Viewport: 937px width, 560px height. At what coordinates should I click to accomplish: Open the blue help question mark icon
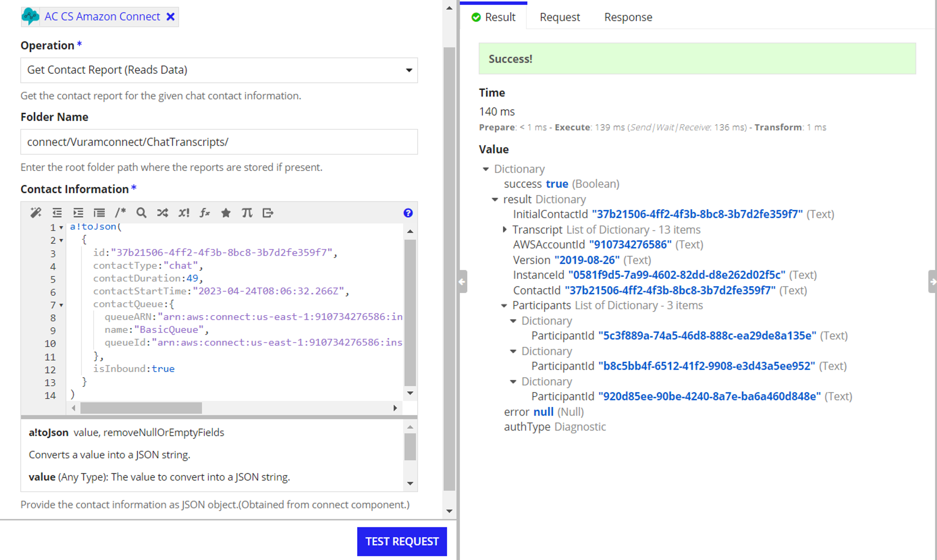408,213
